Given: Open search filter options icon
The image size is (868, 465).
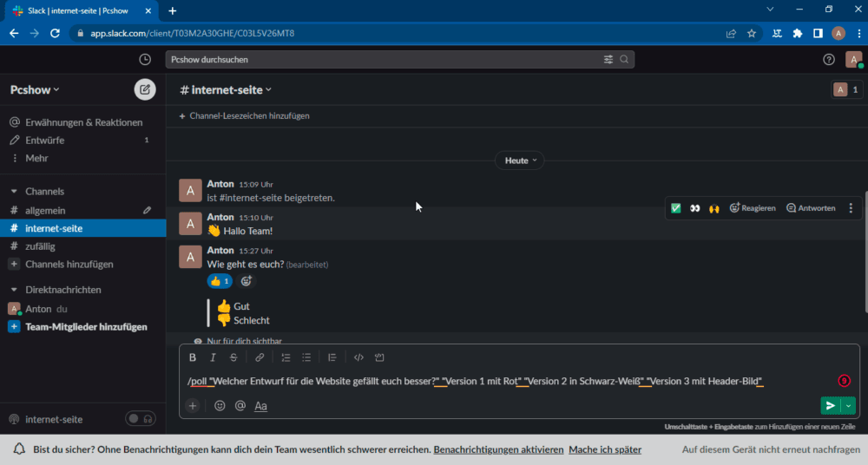Looking at the screenshot, I should [x=608, y=59].
